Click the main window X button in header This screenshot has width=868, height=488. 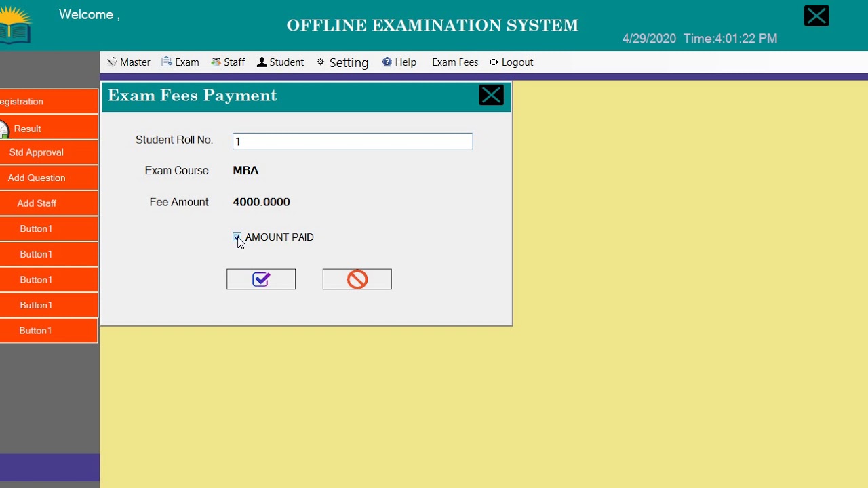[x=816, y=16]
